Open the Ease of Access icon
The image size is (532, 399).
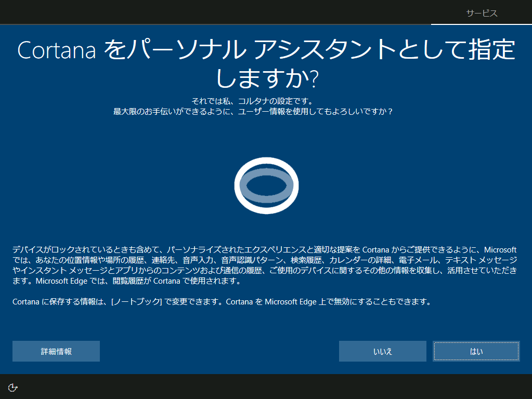13,387
